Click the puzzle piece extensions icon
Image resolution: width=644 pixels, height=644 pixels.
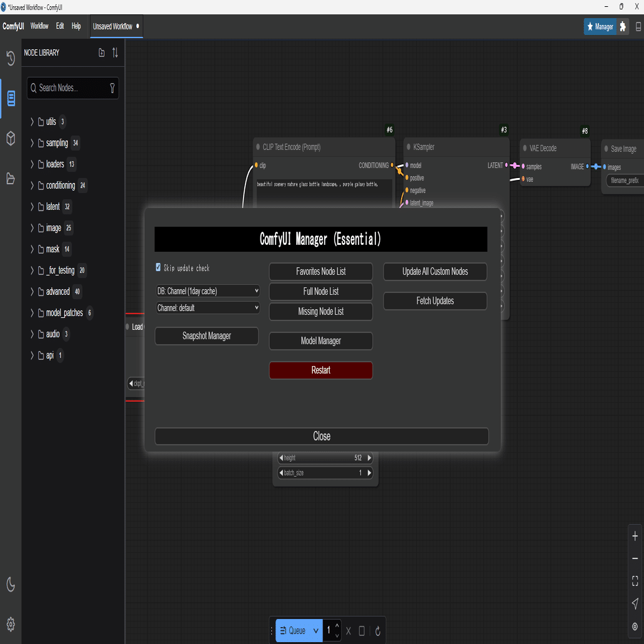(x=623, y=27)
